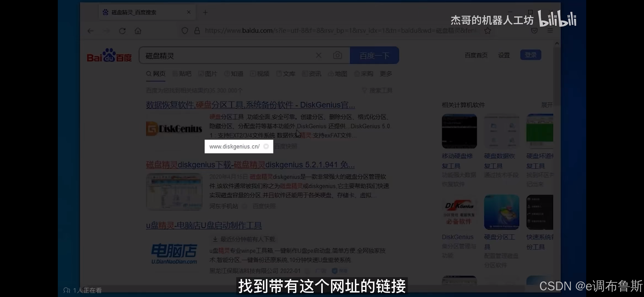
Task: Click the scrollbar up arrow
Action: click(557, 44)
